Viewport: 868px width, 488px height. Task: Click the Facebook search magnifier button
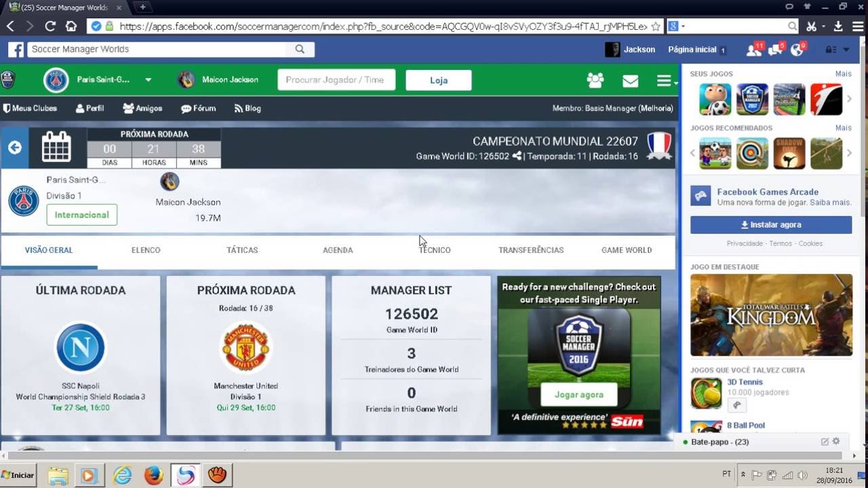pos(300,49)
